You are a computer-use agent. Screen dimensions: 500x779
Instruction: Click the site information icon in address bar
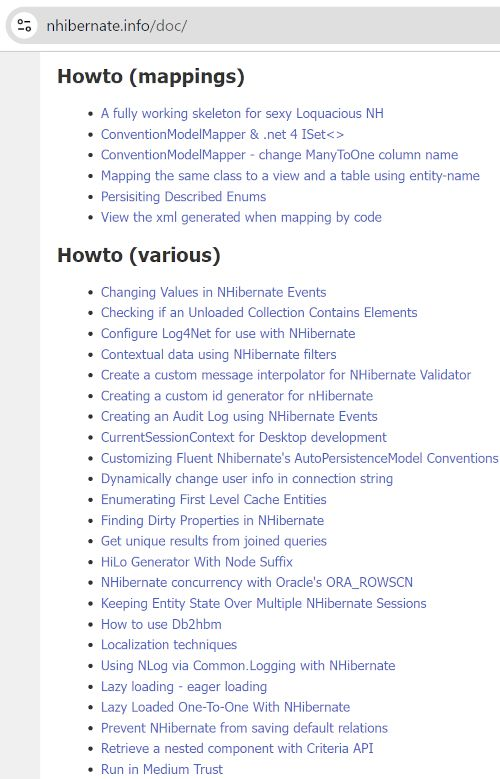(x=24, y=25)
